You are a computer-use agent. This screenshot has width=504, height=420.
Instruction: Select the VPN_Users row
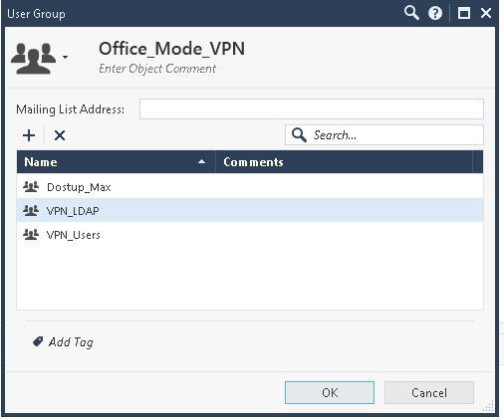click(x=250, y=235)
